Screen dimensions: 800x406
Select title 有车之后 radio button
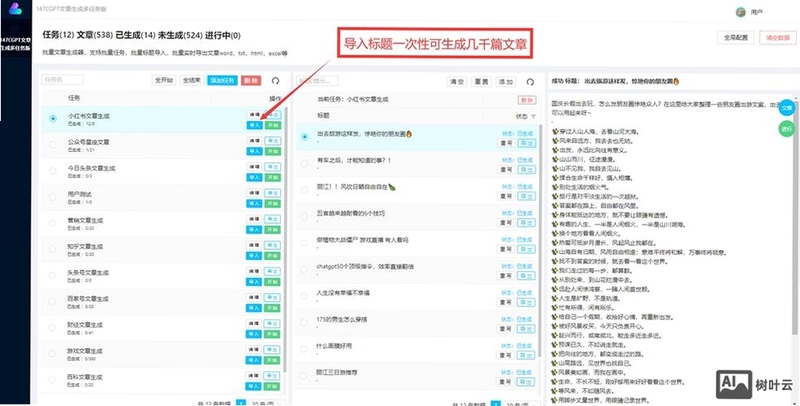tap(305, 163)
